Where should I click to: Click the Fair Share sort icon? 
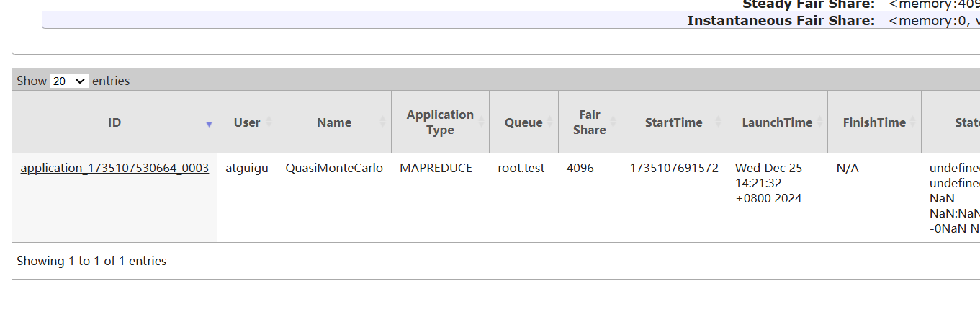(x=613, y=122)
